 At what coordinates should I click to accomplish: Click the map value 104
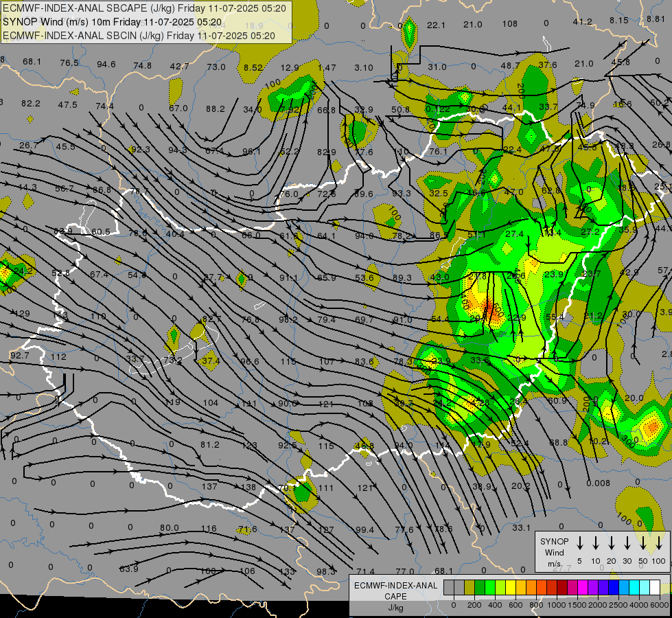pos(211,403)
